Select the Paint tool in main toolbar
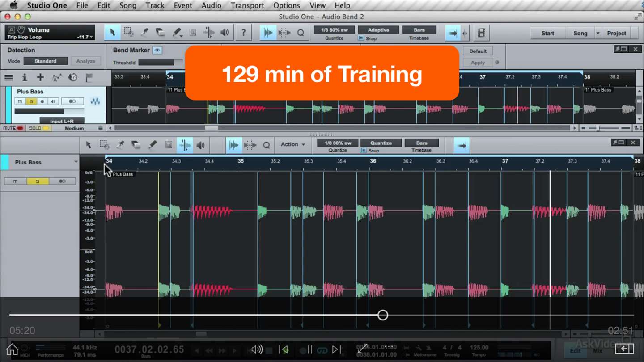This screenshot has height=362, width=644. pos(177,33)
